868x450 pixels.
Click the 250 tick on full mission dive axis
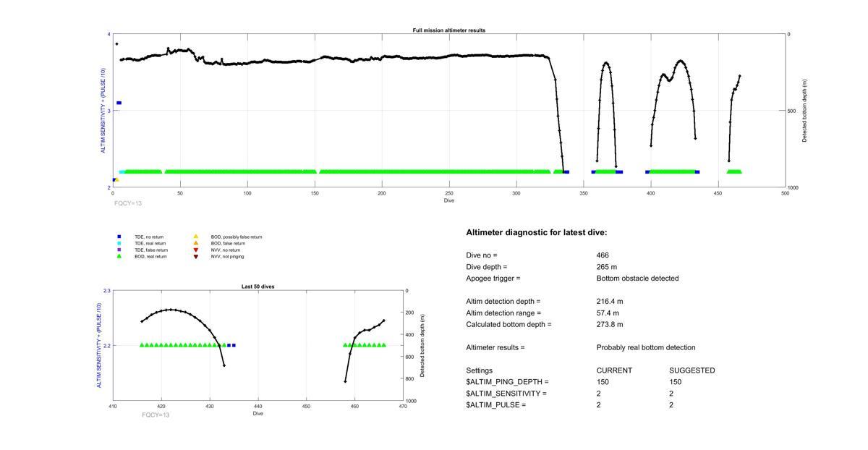(x=449, y=193)
